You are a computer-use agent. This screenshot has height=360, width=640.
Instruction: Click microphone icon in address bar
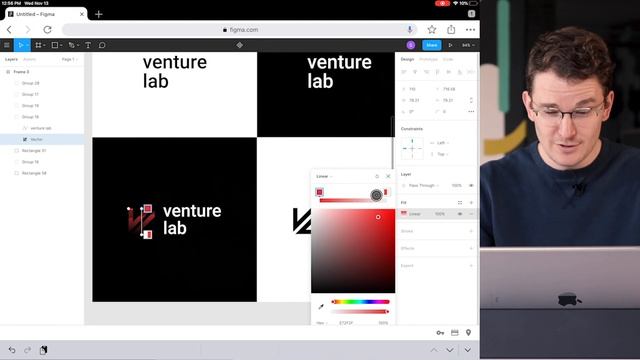(x=409, y=29)
